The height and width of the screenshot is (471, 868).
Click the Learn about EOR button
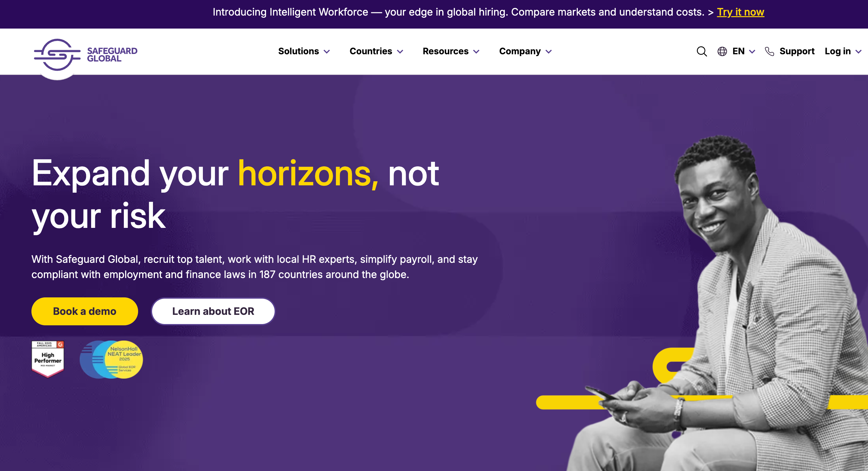[213, 311]
